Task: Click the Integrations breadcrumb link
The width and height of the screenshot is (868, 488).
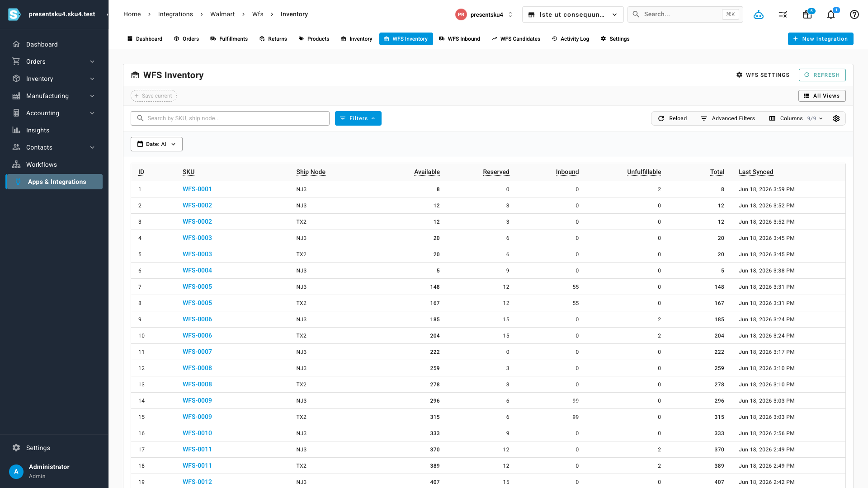Action: click(175, 14)
